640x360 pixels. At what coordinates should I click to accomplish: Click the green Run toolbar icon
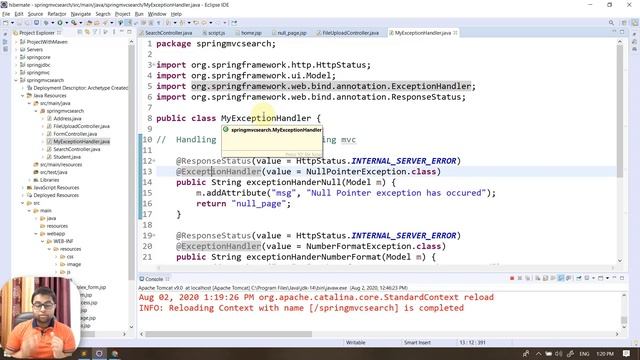60,23
